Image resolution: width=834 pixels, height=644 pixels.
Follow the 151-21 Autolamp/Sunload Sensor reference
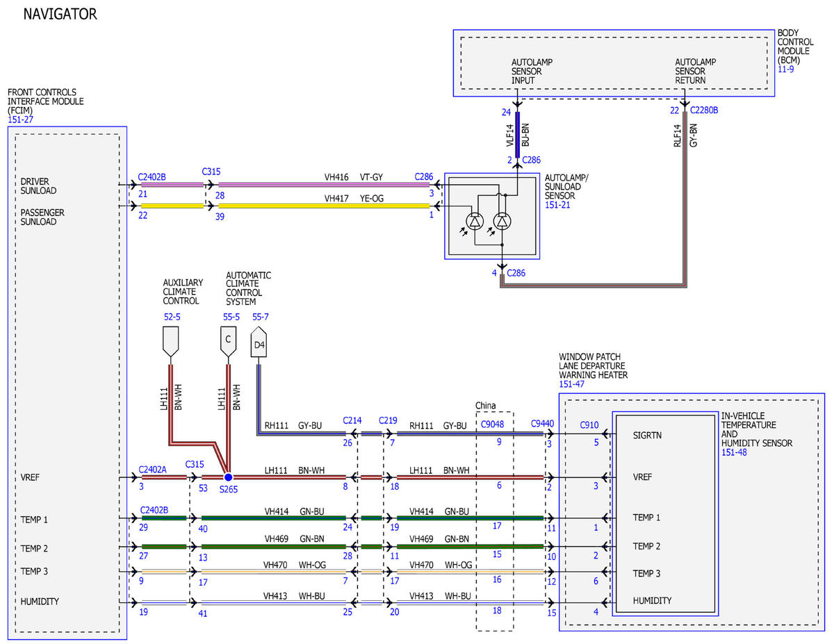tap(558, 205)
